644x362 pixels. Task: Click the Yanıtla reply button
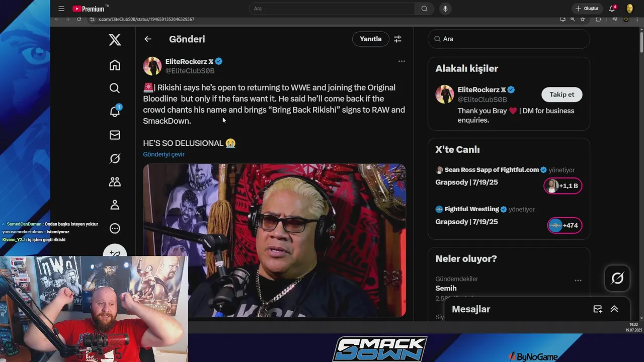370,39
